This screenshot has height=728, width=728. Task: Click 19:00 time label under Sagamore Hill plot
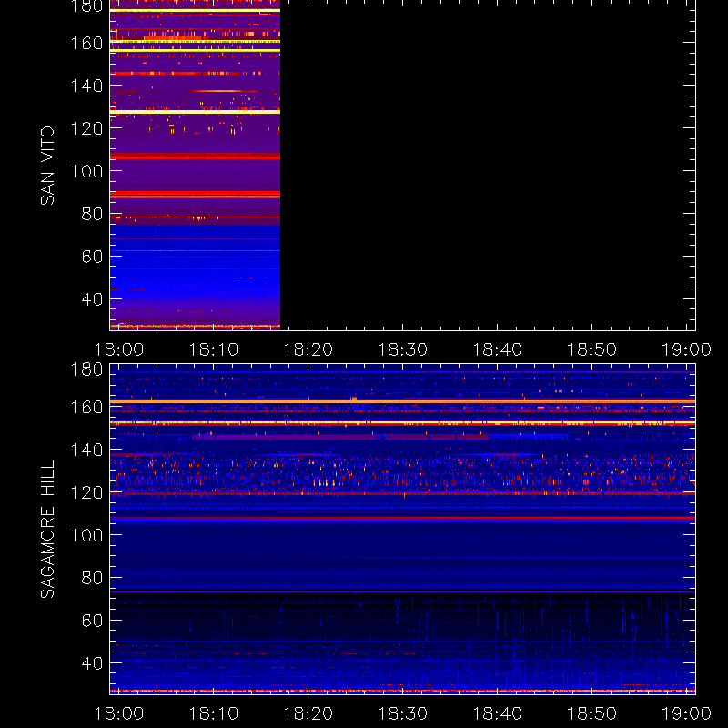[687, 713]
